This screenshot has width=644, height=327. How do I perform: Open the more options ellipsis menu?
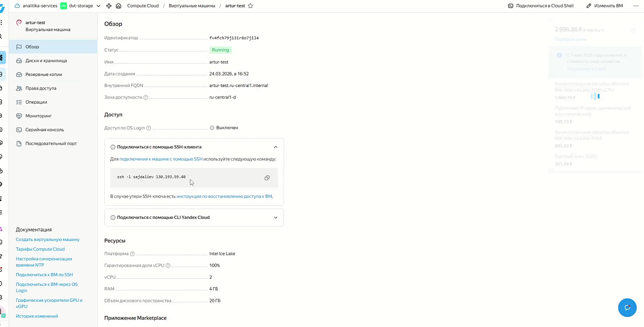click(635, 6)
